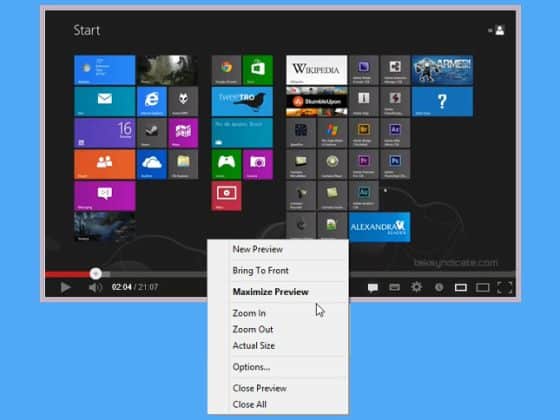The width and height of the screenshot is (560, 420).
Task: Open the File Explorer folder tile
Action: tap(183, 164)
